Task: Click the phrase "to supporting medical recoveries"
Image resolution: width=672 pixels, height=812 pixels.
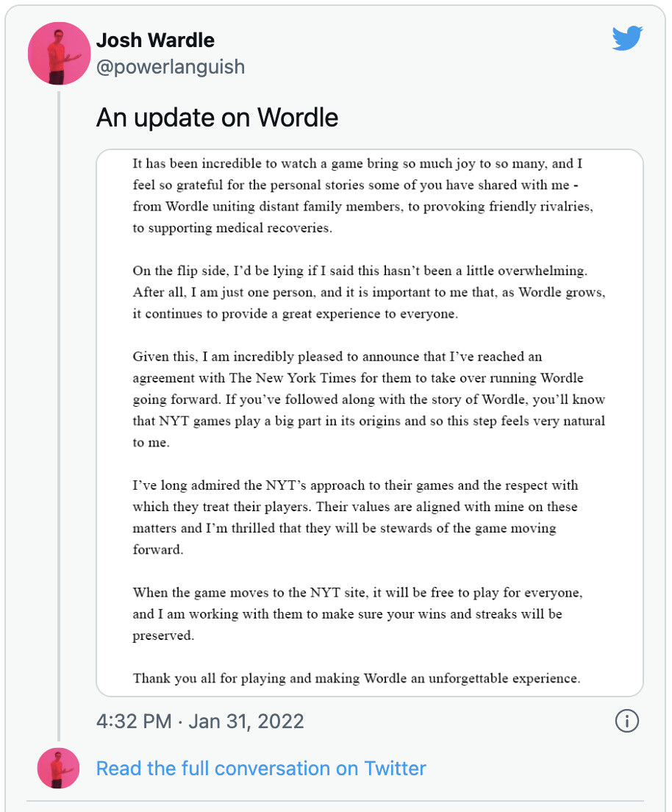Action: point(232,228)
